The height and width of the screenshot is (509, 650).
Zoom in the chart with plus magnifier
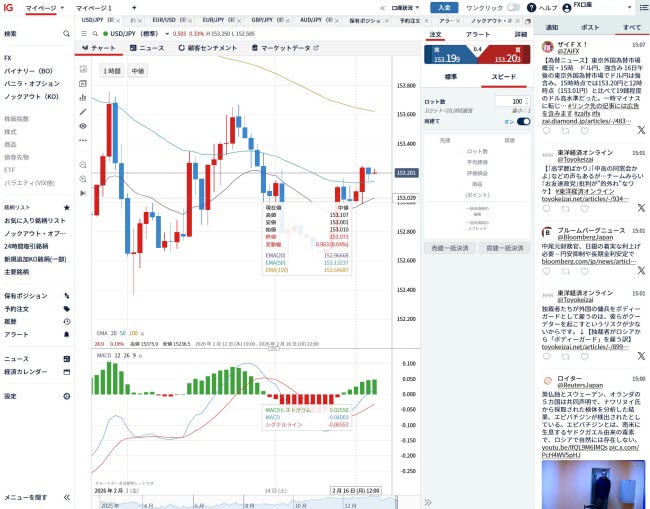[x=83, y=179]
